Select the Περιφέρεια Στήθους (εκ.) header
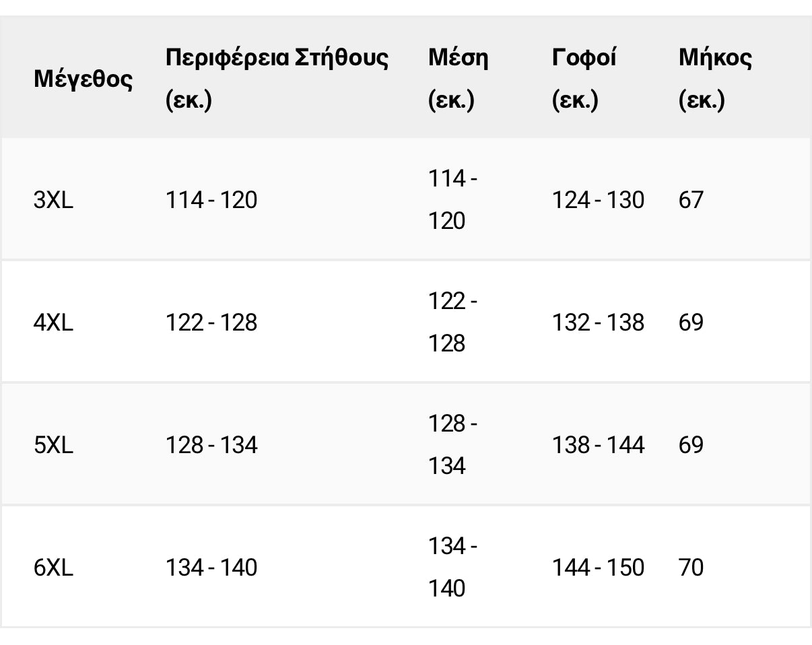This screenshot has height=645, width=812. point(277,79)
